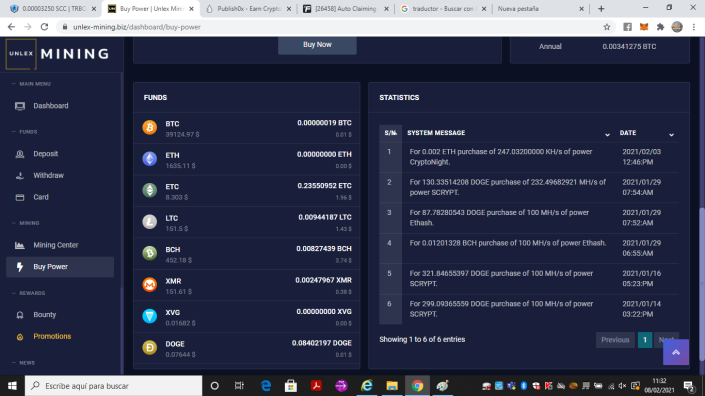
Task: Click the Buy Power lightning icon
Action: [x=20, y=267]
